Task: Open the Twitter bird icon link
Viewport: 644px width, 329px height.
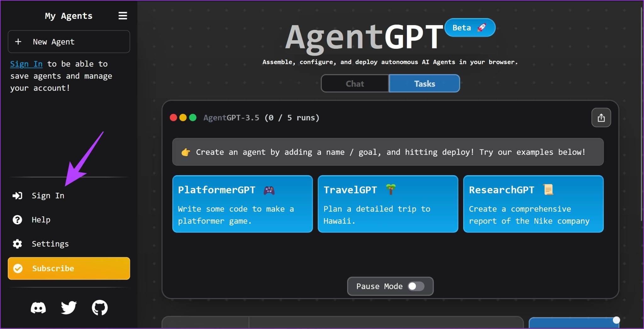Action: point(69,308)
